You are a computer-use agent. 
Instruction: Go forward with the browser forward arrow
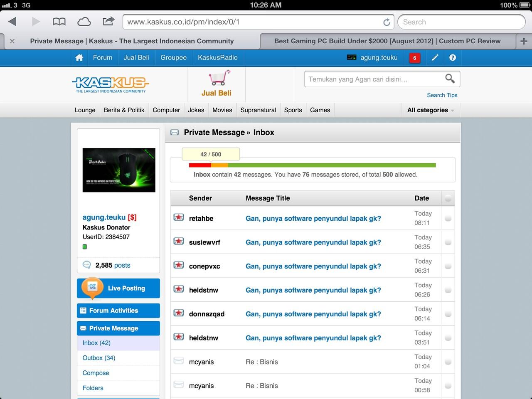coord(36,22)
